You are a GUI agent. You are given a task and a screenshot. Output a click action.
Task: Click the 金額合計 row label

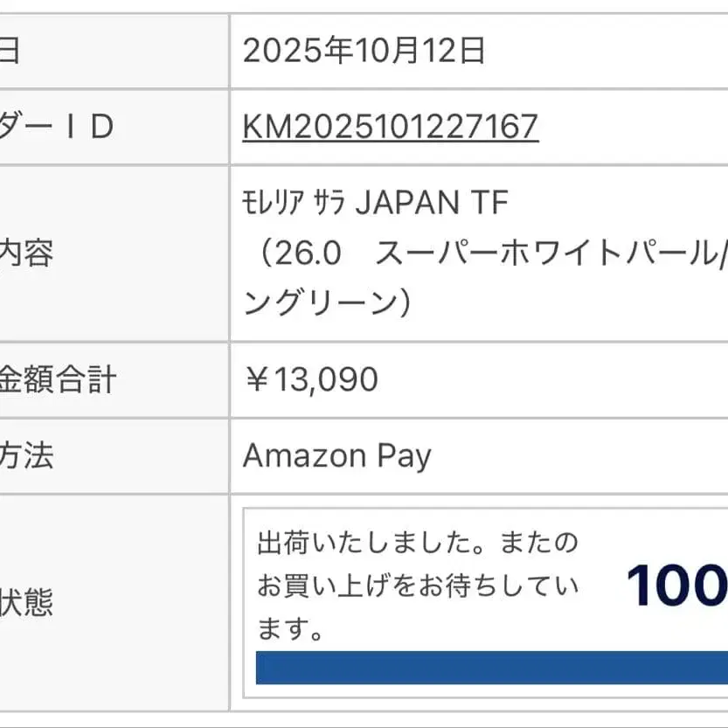(57, 379)
